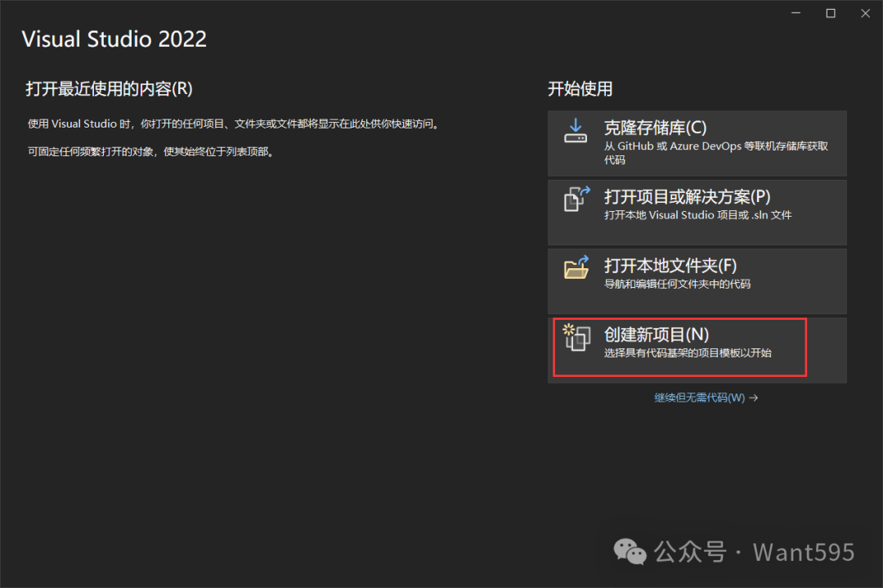Minimize the Visual Studio window

pyautogui.click(x=796, y=13)
